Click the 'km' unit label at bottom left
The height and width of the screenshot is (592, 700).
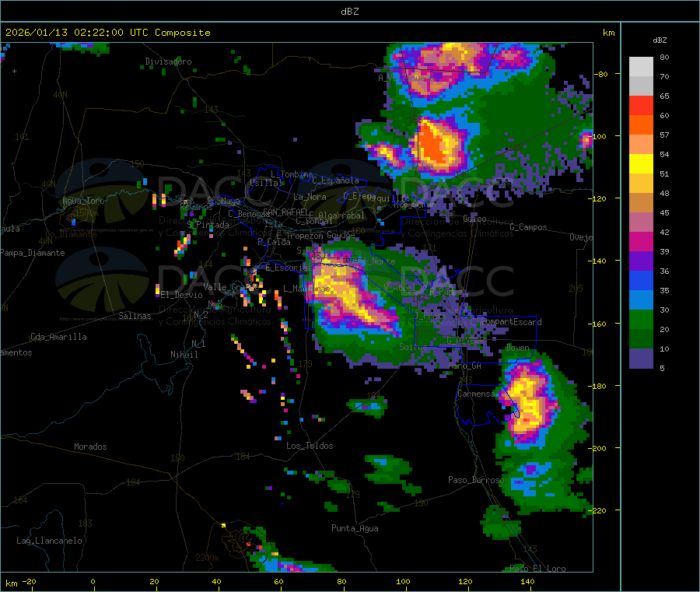pos(11,583)
